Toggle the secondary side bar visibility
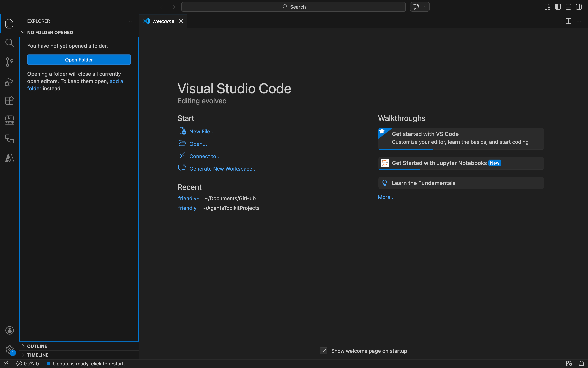Screen dimensions: 588x368 click(x=579, y=7)
